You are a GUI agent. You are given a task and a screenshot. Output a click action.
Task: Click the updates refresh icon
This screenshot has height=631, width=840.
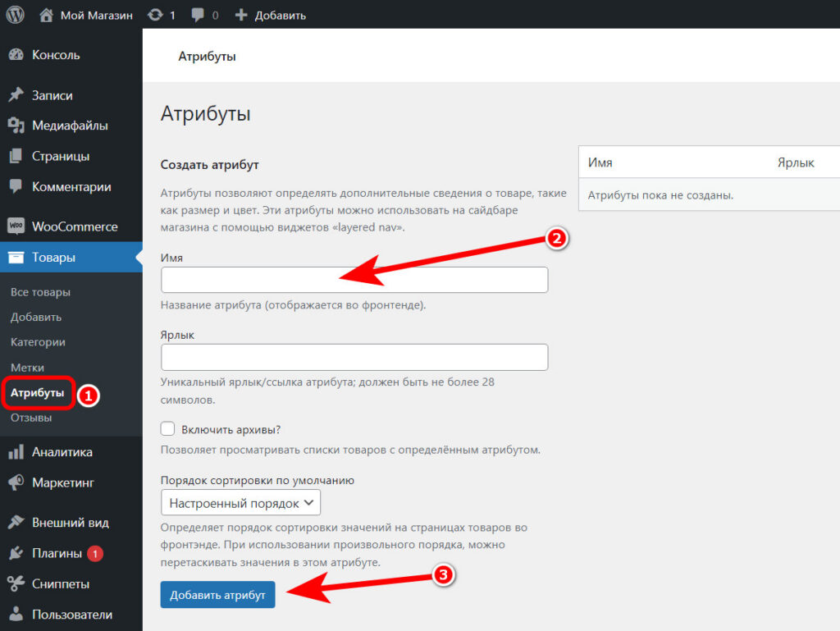tap(155, 15)
